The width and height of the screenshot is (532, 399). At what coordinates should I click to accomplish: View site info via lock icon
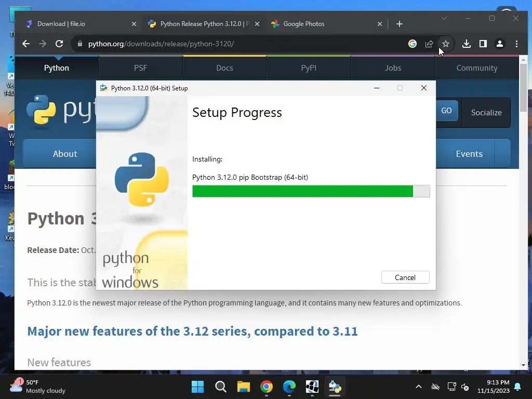pos(80,44)
